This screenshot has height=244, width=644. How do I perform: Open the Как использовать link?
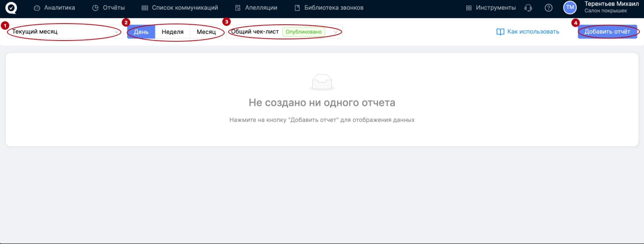click(x=528, y=32)
